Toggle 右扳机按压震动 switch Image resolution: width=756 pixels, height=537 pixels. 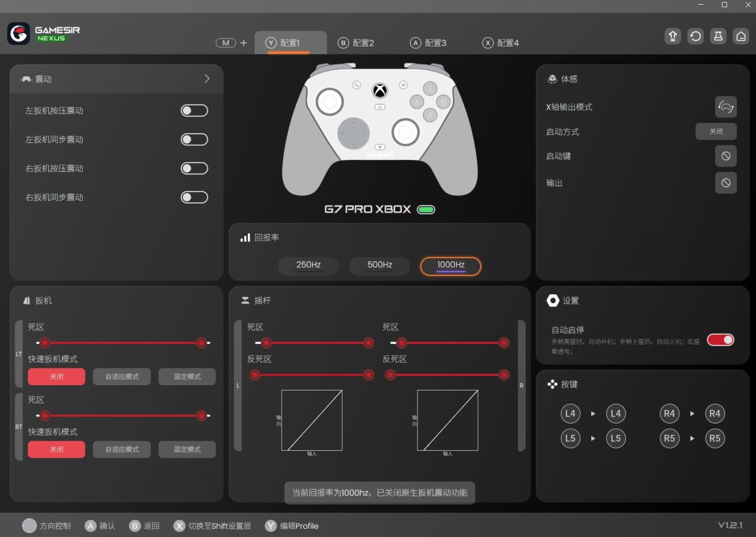(194, 168)
